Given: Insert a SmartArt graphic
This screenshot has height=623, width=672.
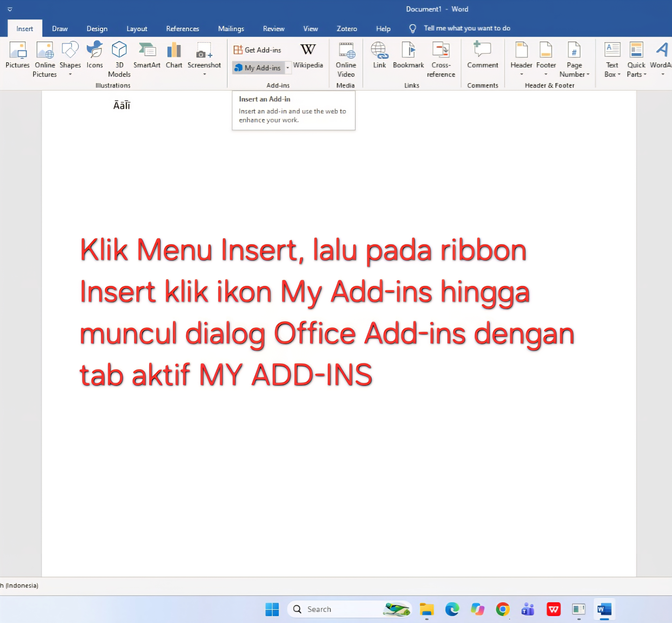Looking at the screenshot, I should [147, 55].
